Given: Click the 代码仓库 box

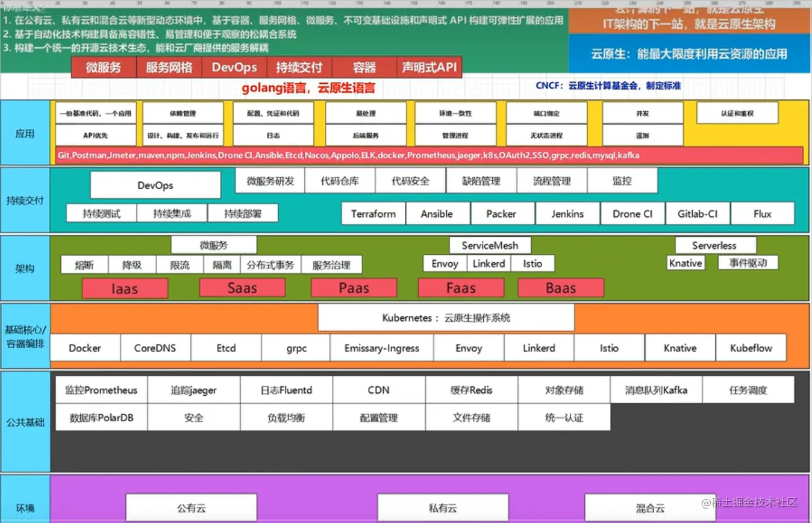Looking at the screenshot, I should point(340,181).
